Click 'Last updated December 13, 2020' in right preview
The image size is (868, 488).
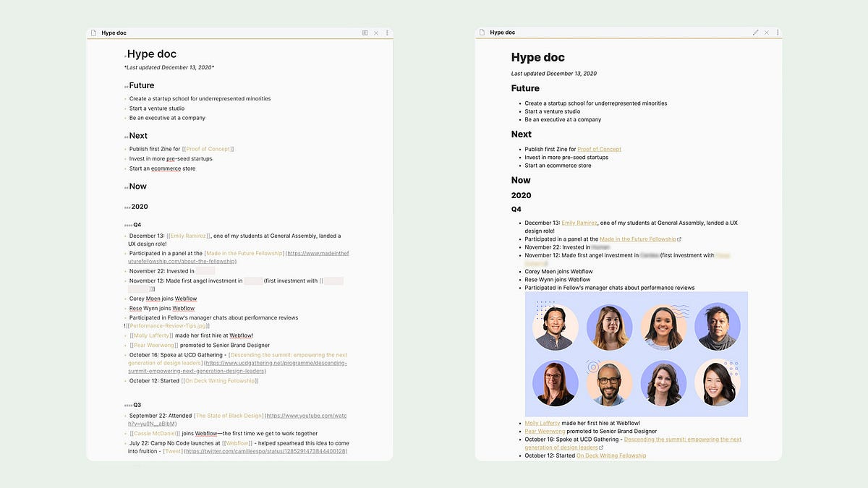(x=554, y=74)
